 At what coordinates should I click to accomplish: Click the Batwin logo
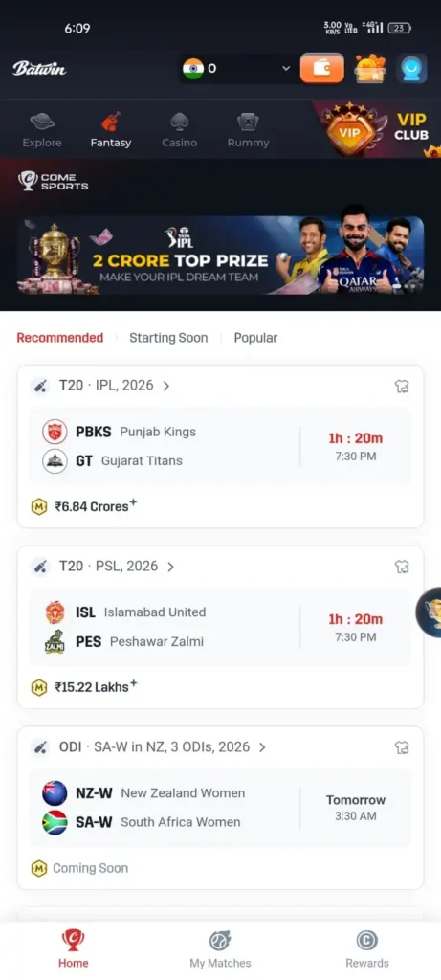[39, 68]
